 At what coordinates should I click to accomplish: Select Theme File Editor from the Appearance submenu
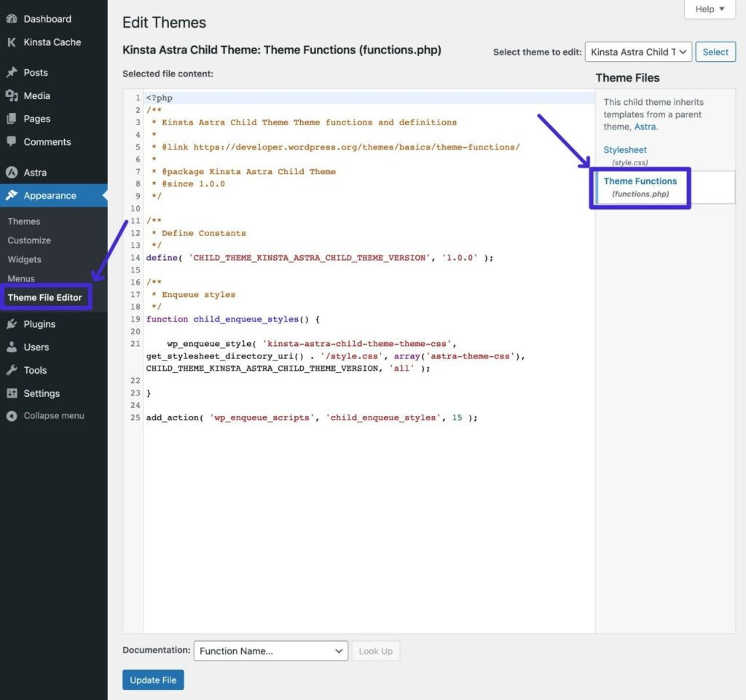46,297
